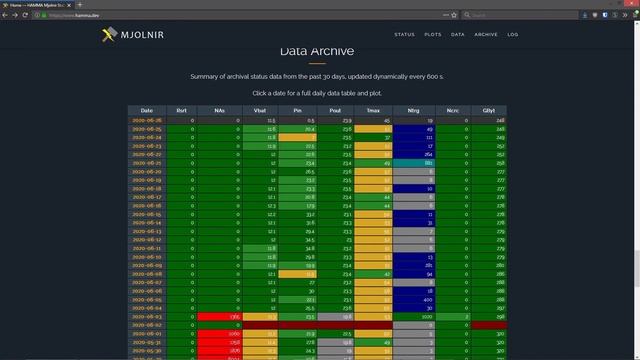Click the NAs column header
The height and width of the screenshot is (360, 640).
[x=220, y=111]
